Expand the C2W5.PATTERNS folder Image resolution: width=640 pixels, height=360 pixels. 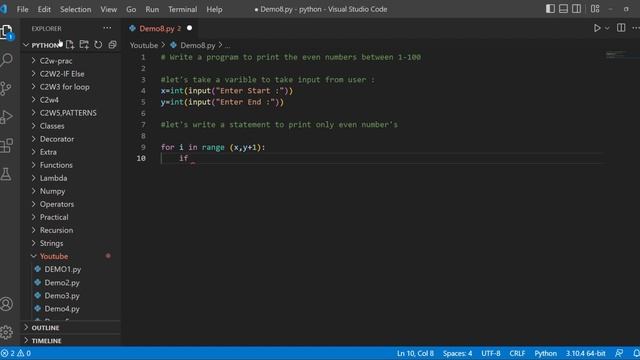pyautogui.click(x=68, y=113)
